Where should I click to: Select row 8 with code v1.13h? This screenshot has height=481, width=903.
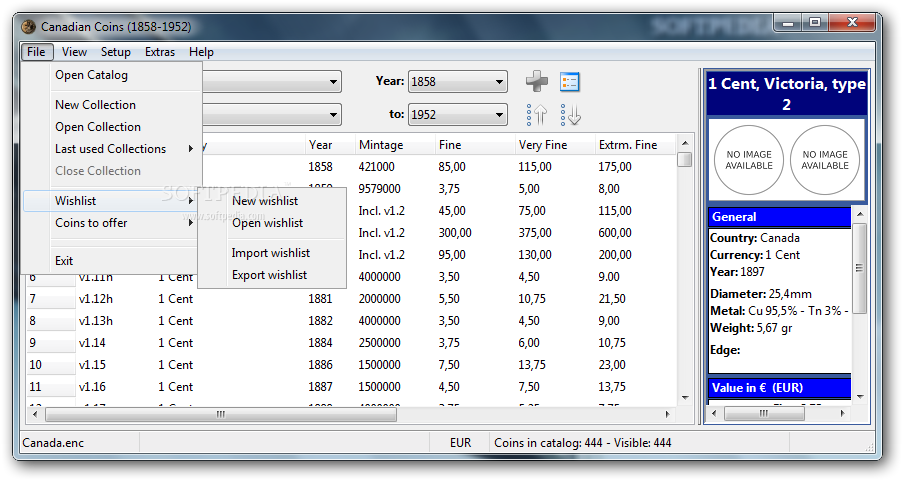(350, 320)
